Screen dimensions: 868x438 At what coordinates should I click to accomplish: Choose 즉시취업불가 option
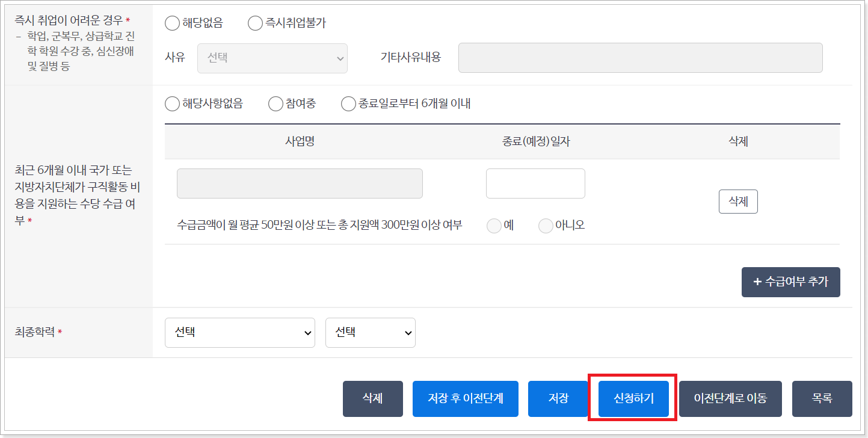254,23
